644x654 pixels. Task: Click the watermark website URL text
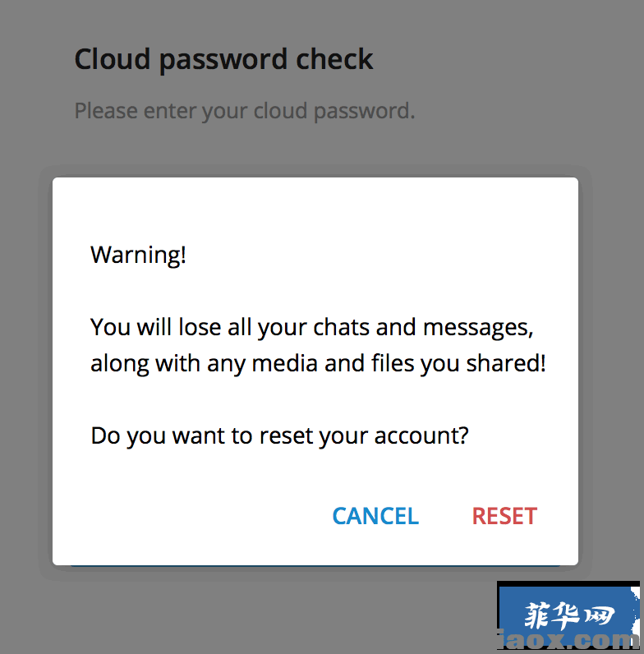point(568,640)
